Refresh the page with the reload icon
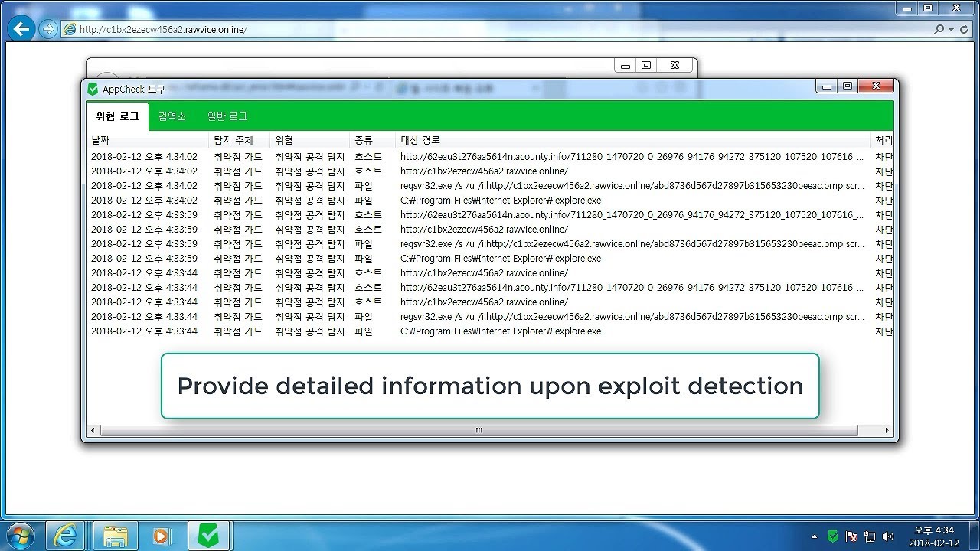 coord(964,29)
